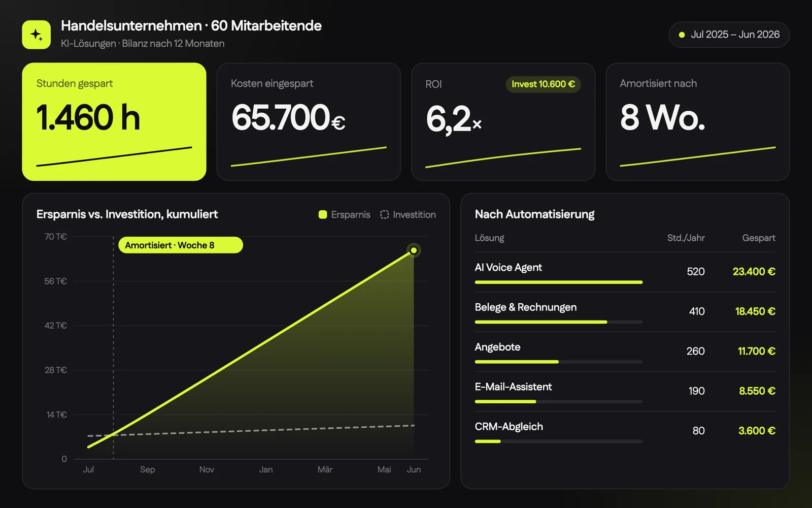Image resolution: width=812 pixels, height=508 pixels.
Task: Select the Kosten eingespart card
Action: coord(309,121)
